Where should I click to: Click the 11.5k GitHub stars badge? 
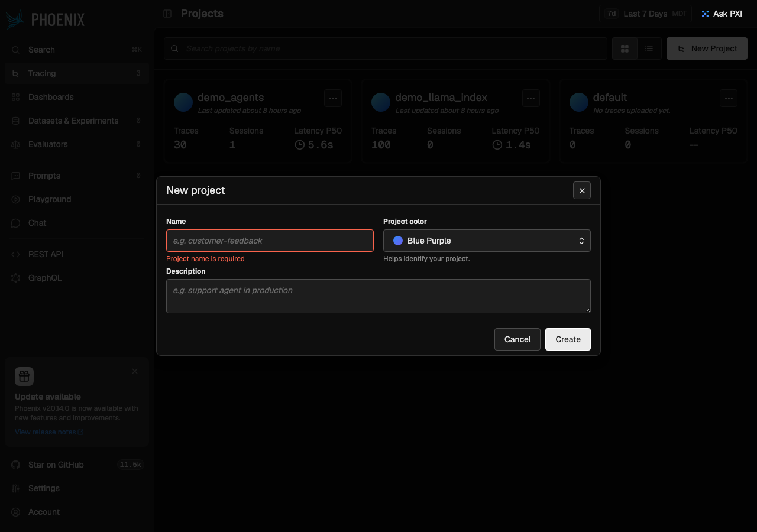pos(130,465)
